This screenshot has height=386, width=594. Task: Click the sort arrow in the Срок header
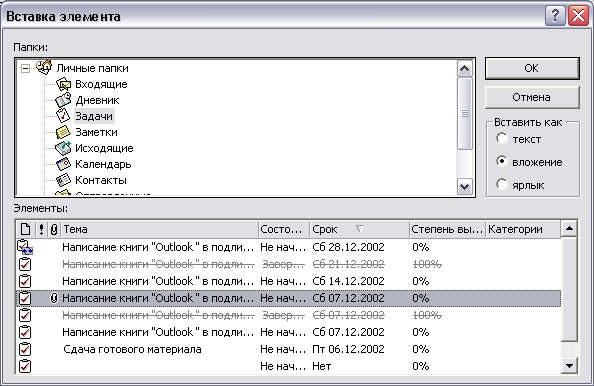coord(360,228)
